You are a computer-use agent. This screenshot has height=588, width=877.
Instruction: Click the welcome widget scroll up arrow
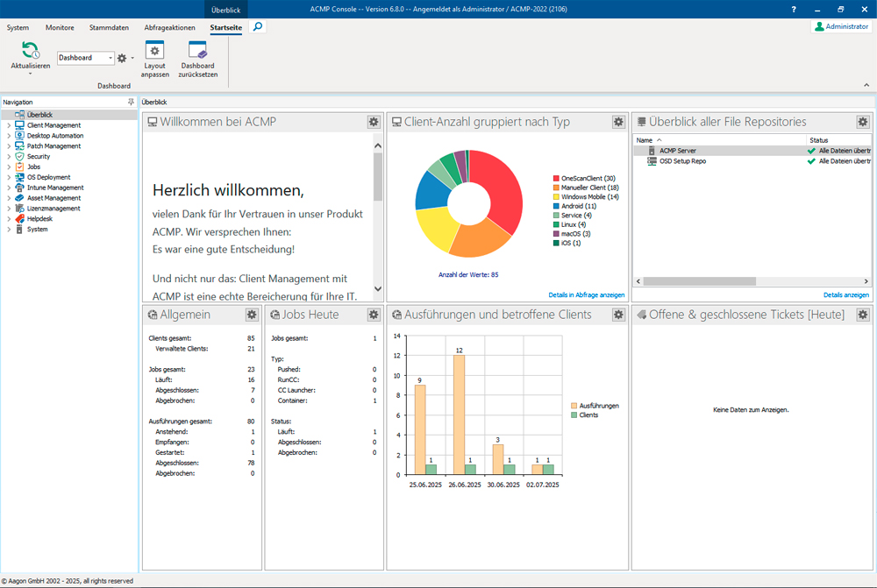[x=377, y=145]
